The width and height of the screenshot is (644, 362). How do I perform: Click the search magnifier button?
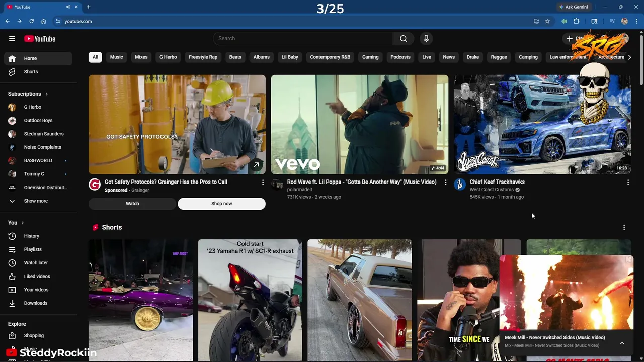(404, 39)
